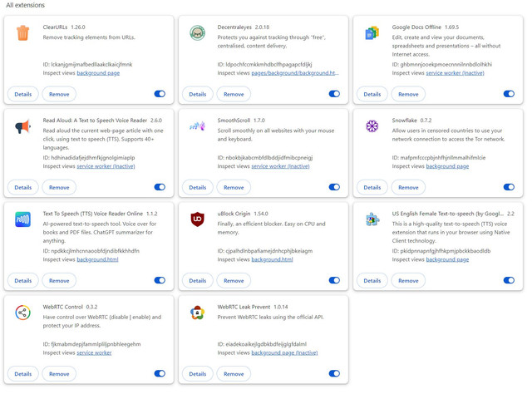Remove WebRTC Control extension
Image resolution: width=532 pixels, height=394 pixels.
59,374
